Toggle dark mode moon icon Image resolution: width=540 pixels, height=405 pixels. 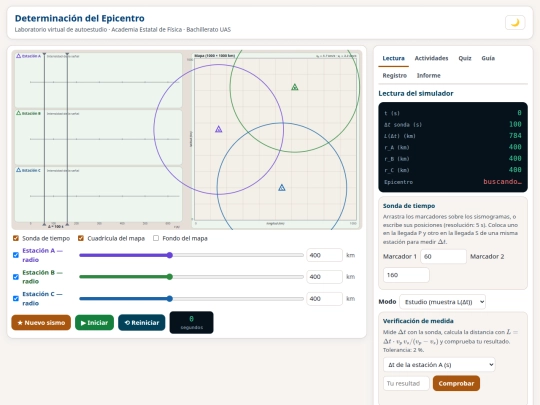tap(515, 23)
